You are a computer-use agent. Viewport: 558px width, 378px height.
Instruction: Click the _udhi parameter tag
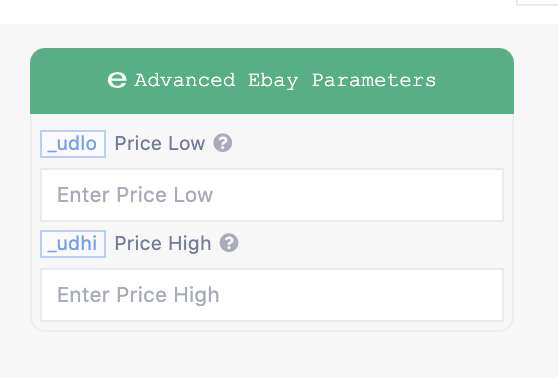(x=73, y=244)
